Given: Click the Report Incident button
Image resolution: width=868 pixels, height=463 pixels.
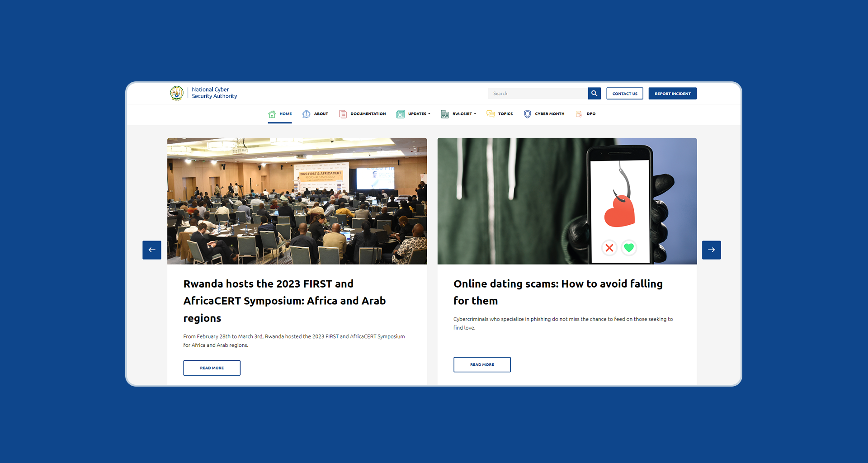Looking at the screenshot, I should point(673,94).
